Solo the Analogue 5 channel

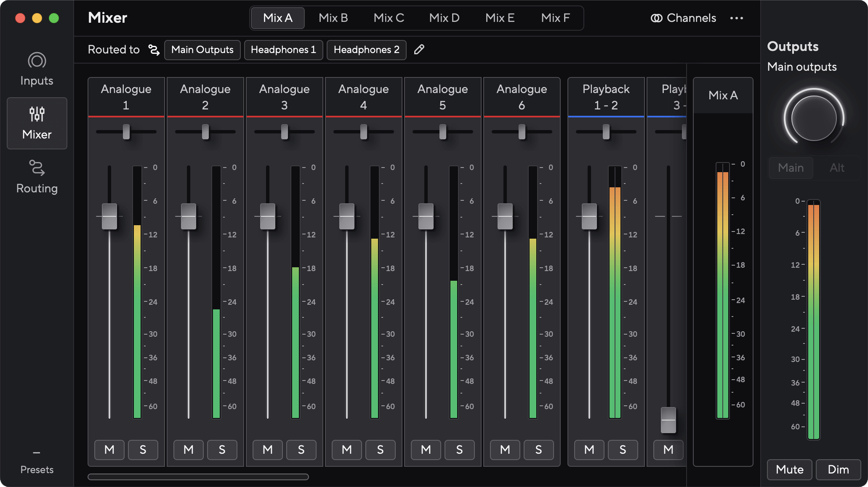tap(460, 450)
